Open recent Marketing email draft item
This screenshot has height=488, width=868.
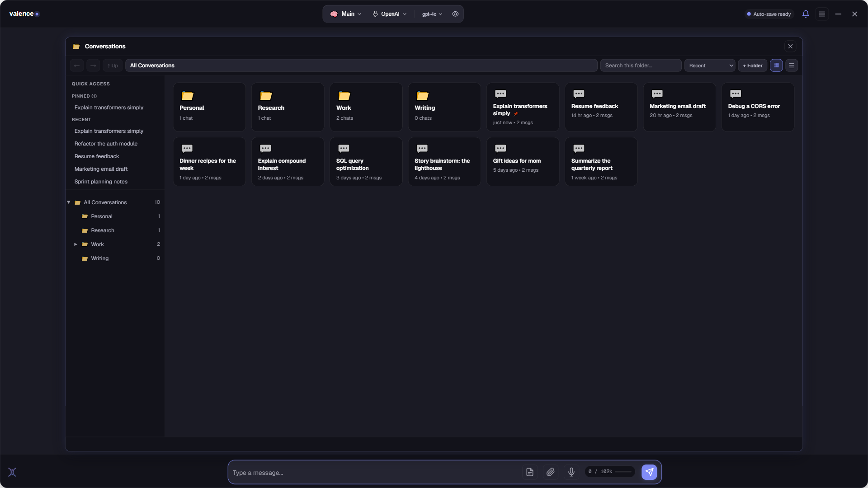101,169
